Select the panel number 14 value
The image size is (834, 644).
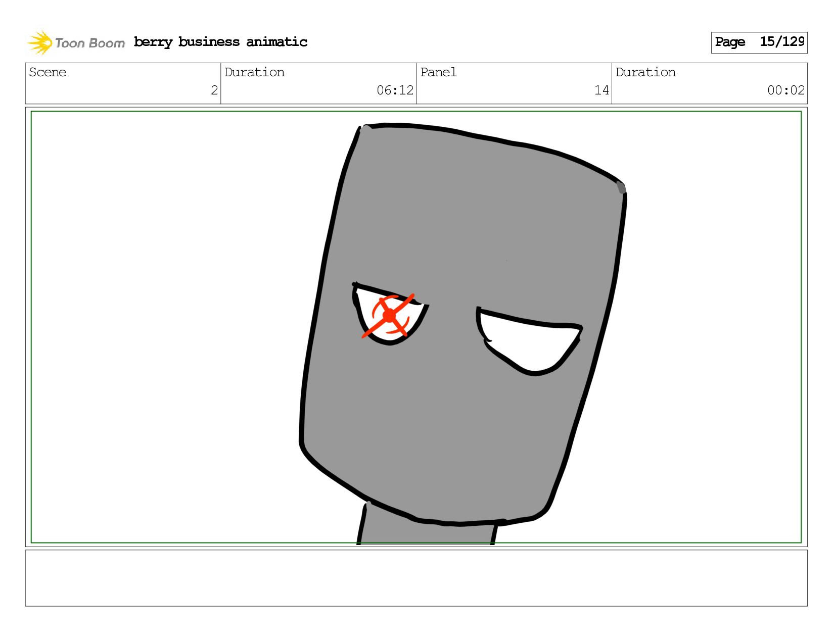[x=601, y=90]
